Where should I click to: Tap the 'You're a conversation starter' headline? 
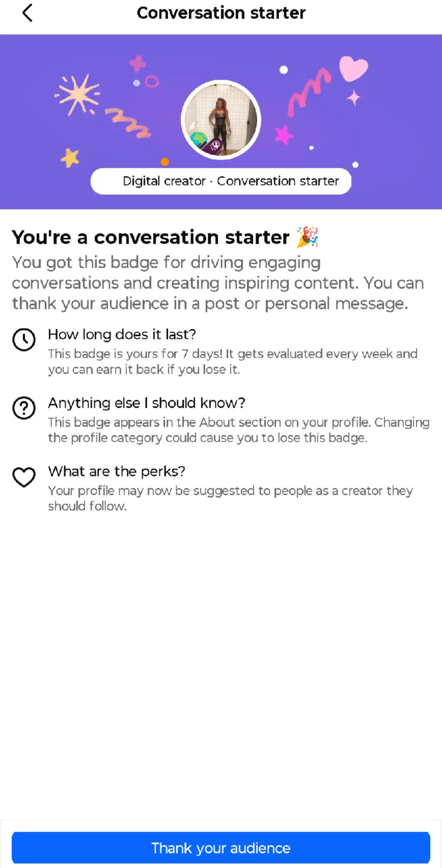(151, 237)
